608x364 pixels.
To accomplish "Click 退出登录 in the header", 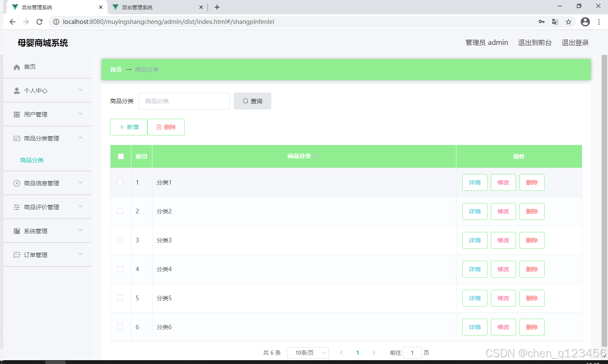I will pyautogui.click(x=575, y=43).
